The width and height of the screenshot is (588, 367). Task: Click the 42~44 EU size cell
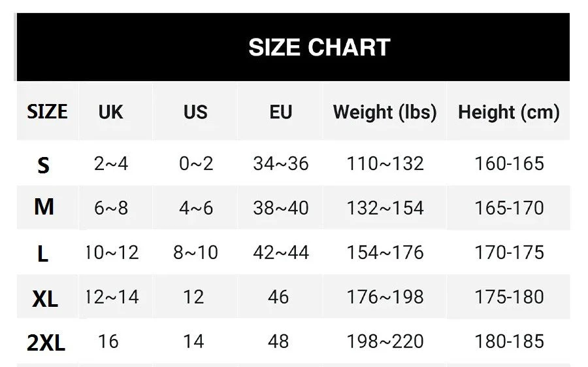[281, 253]
